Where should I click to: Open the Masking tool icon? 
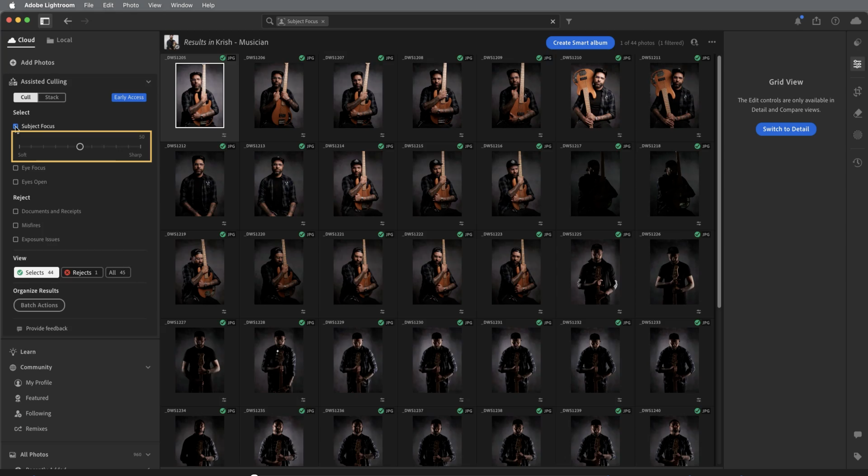point(857,135)
